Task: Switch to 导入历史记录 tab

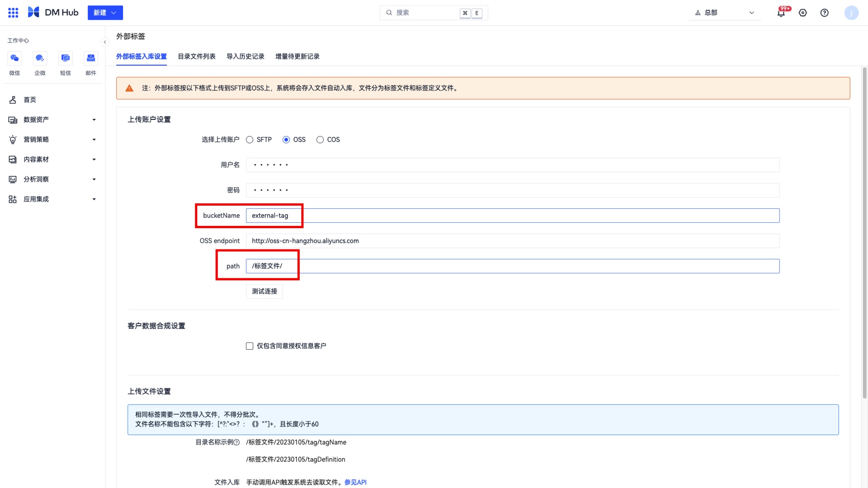Action: click(x=245, y=56)
